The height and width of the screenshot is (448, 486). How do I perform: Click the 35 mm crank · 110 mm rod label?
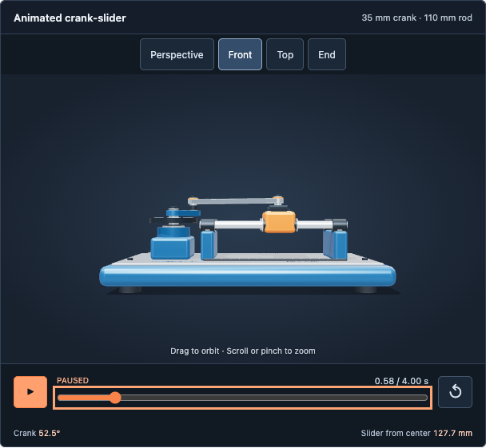click(417, 18)
